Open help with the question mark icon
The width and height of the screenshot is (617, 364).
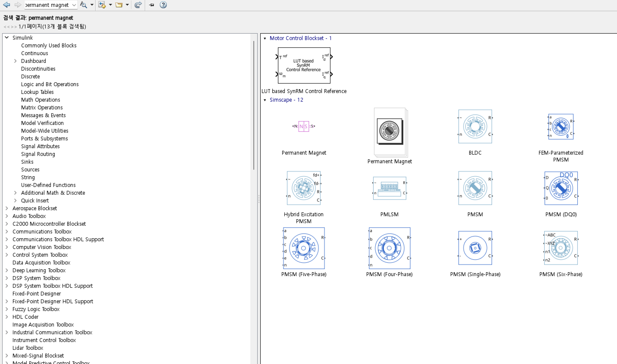(163, 5)
